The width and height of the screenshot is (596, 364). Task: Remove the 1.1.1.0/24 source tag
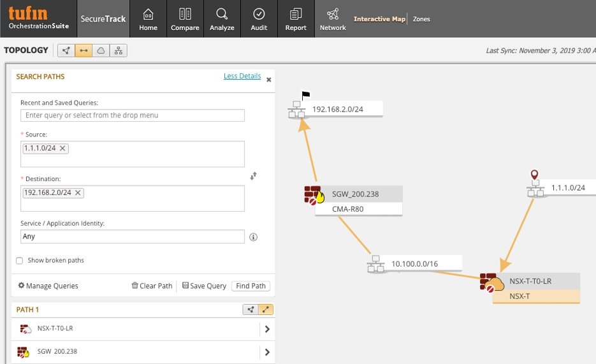click(x=63, y=149)
